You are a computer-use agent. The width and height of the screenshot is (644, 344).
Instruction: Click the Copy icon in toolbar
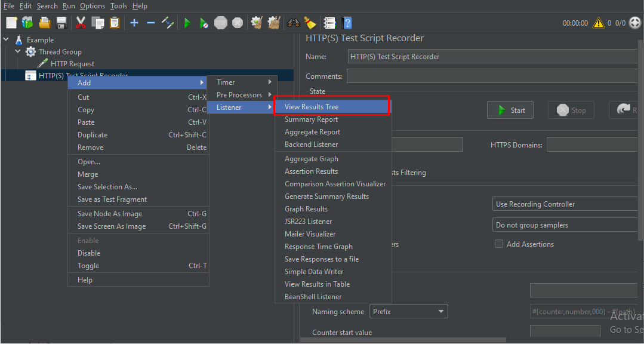(x=98, y=23)
